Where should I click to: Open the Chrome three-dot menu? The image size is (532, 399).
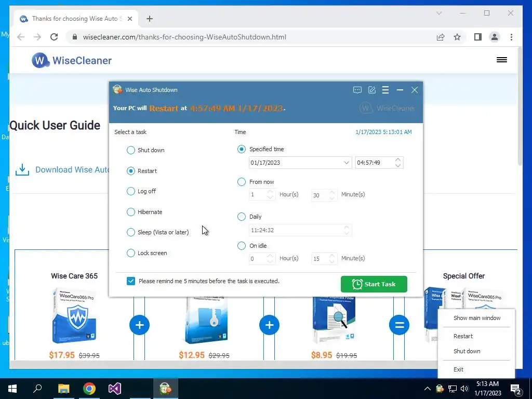[x=511, y=37]
